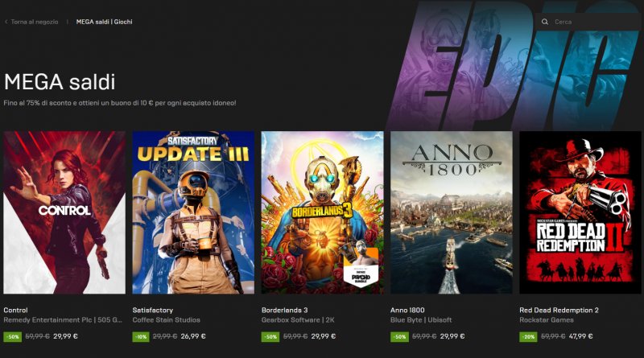This screenshot has height=358, width=644.
Task: Click the Anno 1800 title text
Action: tap(407, 311)
